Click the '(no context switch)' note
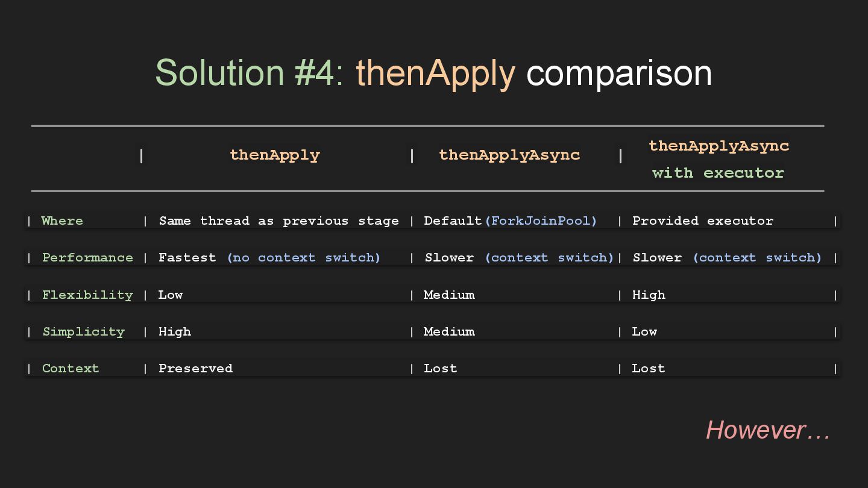868x488 pixels. [x=304, y=258]
